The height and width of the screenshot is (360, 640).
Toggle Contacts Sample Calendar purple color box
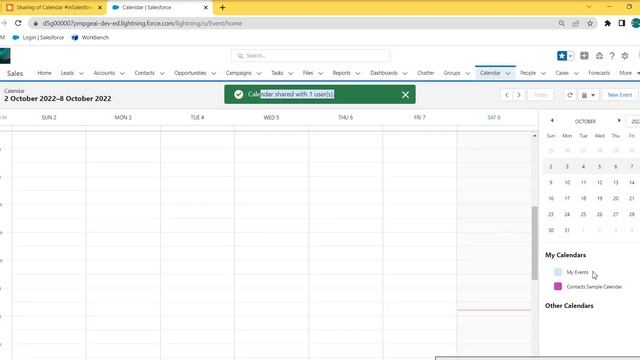pos(558,287)
